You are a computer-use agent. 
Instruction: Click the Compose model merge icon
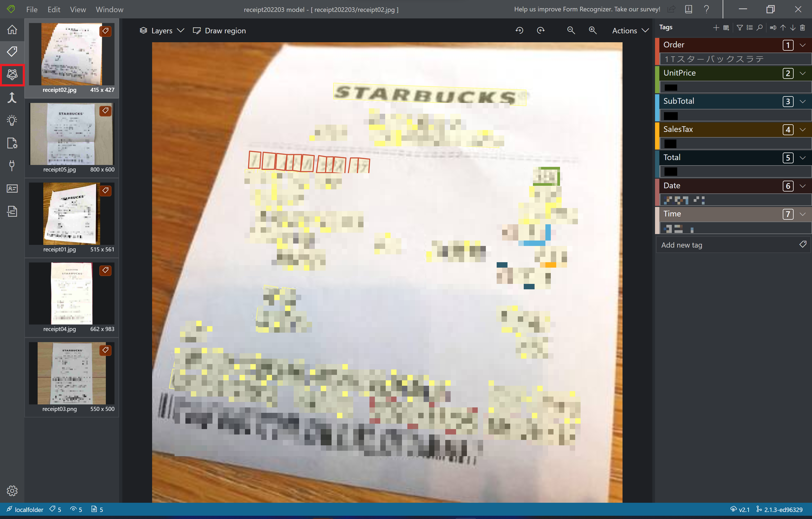click(x=12, y=98)
